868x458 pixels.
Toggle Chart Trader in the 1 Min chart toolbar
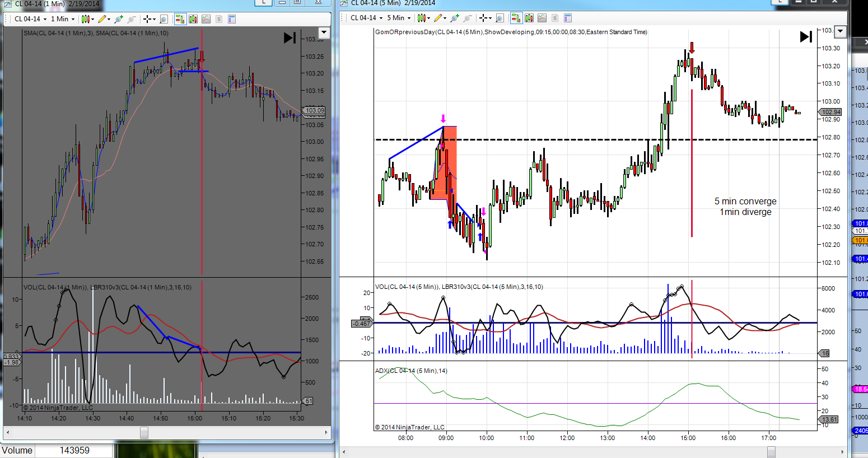coord(180,19)
